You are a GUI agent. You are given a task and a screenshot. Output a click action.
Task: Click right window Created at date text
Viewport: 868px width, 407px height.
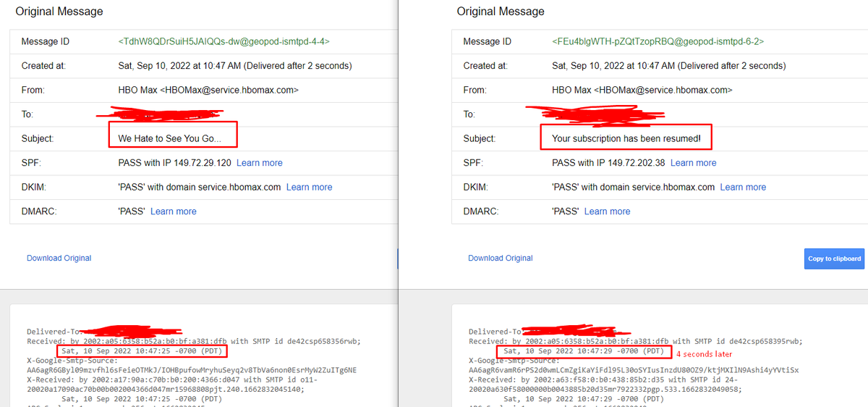[669, 66]
